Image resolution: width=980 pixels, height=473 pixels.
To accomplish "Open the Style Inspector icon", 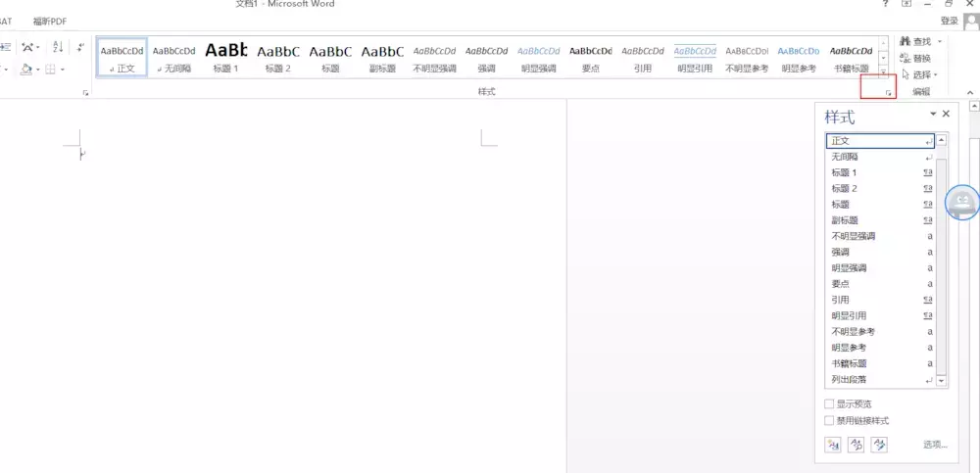I will point(856,445).
